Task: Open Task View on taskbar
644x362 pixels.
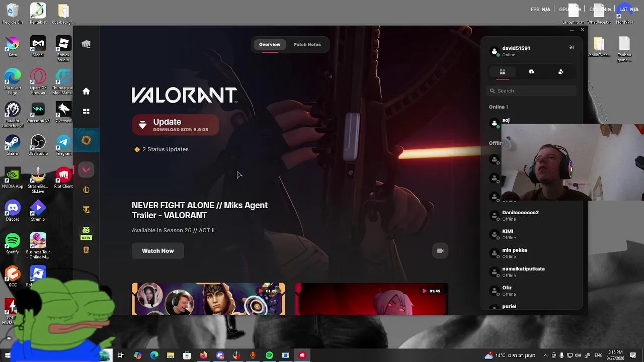Action: pyautogui.click(x=121, y=355)
